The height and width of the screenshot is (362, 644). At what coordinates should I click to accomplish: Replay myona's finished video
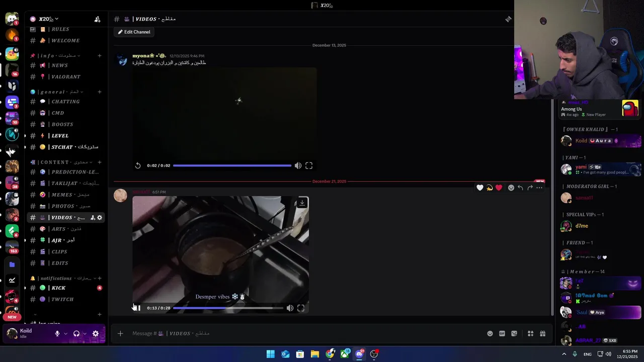(138, 165)
